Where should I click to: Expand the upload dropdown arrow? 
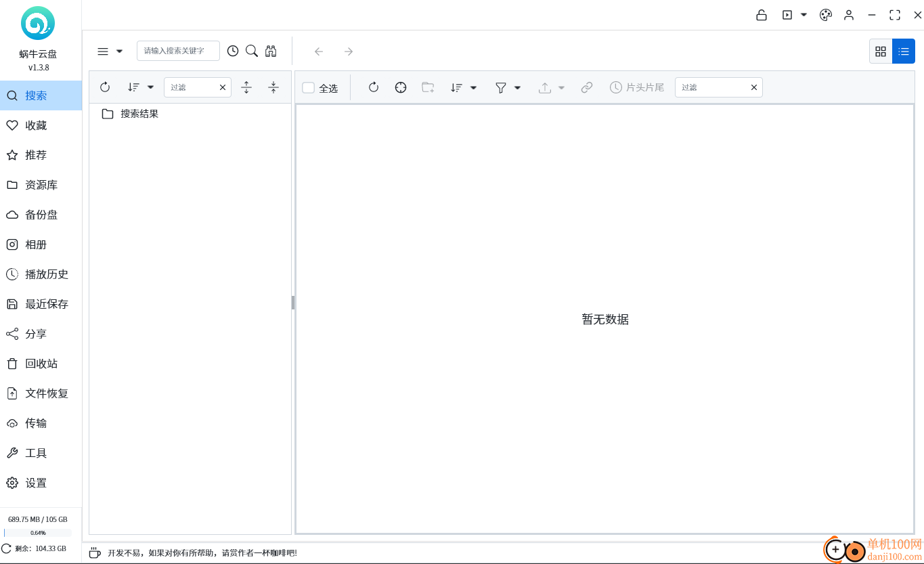point(561,87)
